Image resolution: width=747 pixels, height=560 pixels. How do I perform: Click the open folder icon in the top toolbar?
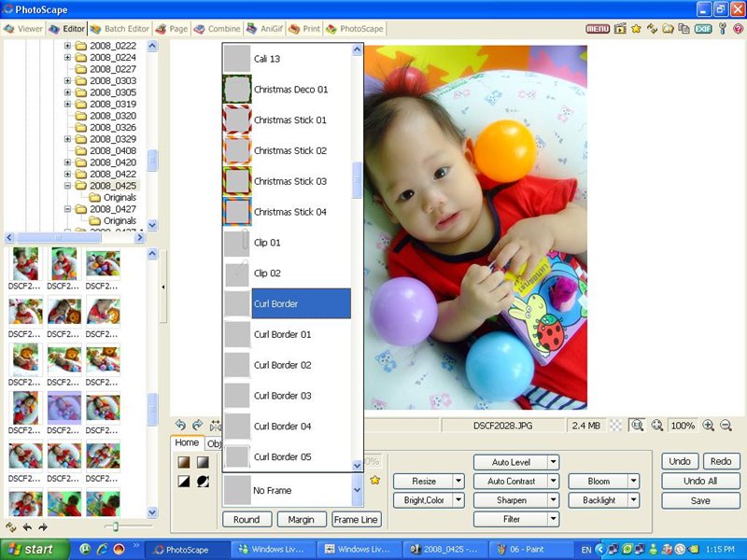click(668, 29)
